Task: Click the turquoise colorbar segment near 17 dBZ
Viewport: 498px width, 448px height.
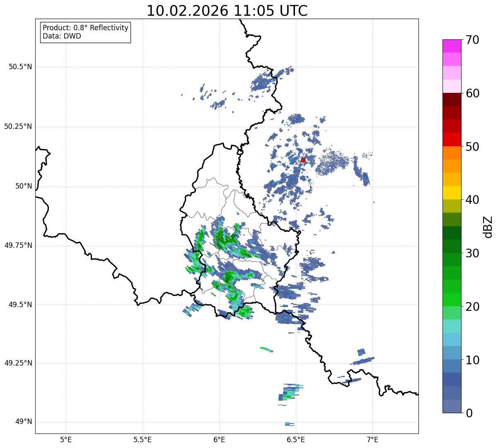Action: pyautogui.click(x=452, y=326)
